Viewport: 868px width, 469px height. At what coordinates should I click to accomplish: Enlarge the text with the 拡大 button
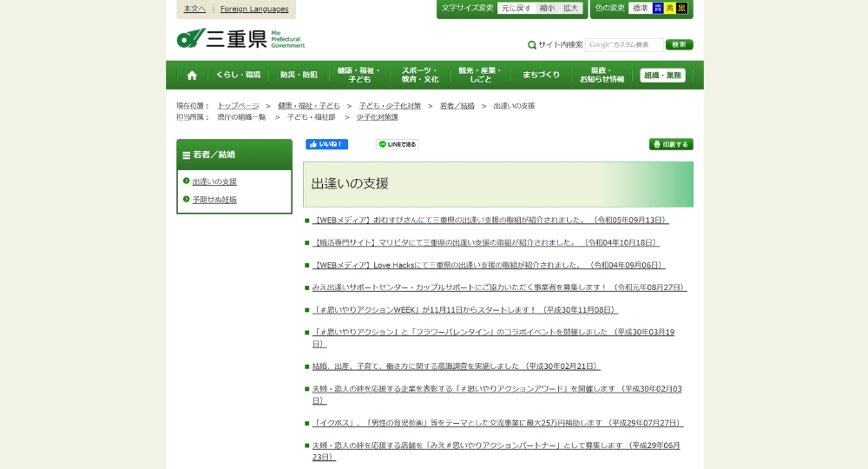click(x=570, y=9)
